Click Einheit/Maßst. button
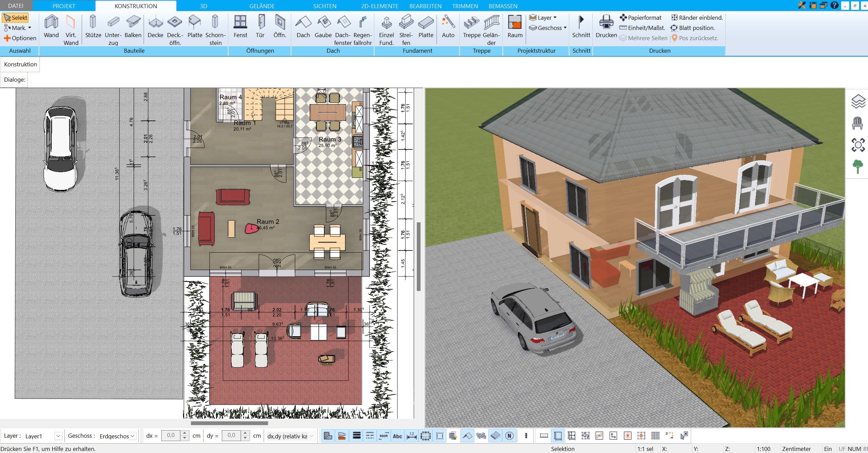Screen dimensions: 868x453 (x=642, y=28)
